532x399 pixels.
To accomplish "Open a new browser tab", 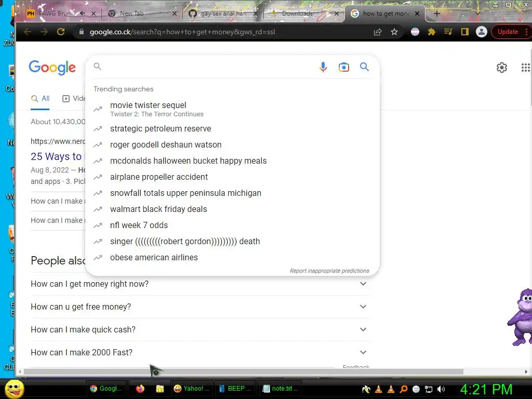I will 437,14.
